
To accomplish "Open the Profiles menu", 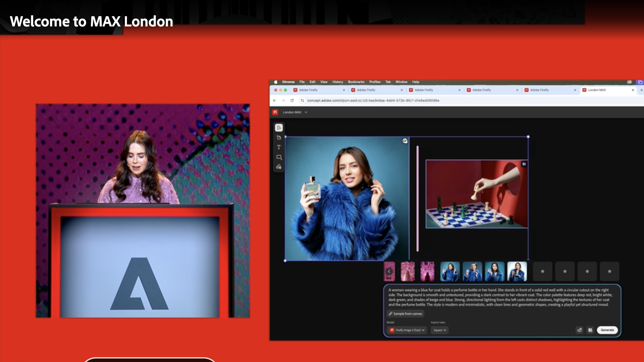I will click(x=375, y=82).
